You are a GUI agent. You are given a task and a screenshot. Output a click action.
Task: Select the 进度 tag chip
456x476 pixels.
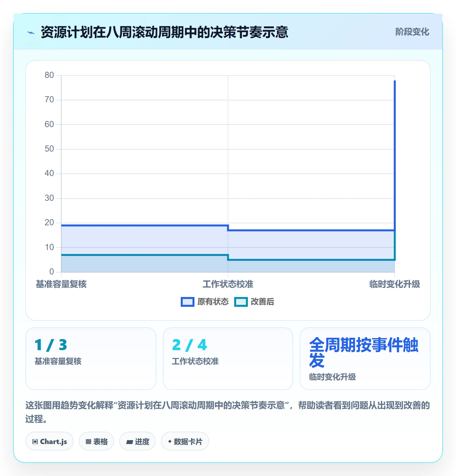(x=137, y=441)
